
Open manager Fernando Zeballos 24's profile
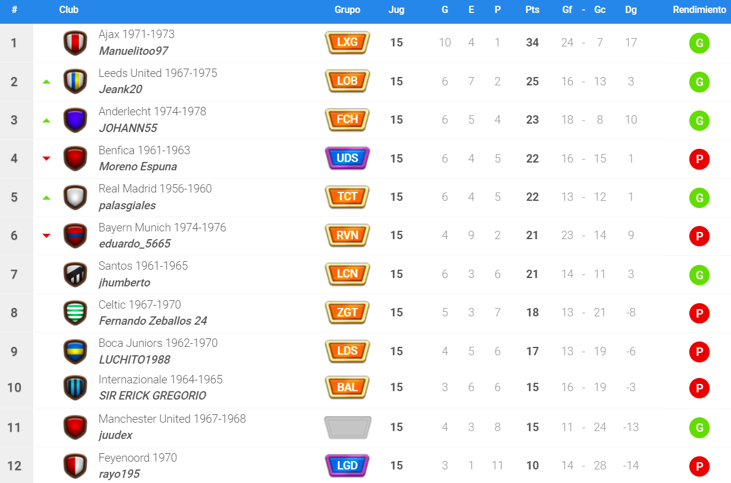tap(152, 321)
